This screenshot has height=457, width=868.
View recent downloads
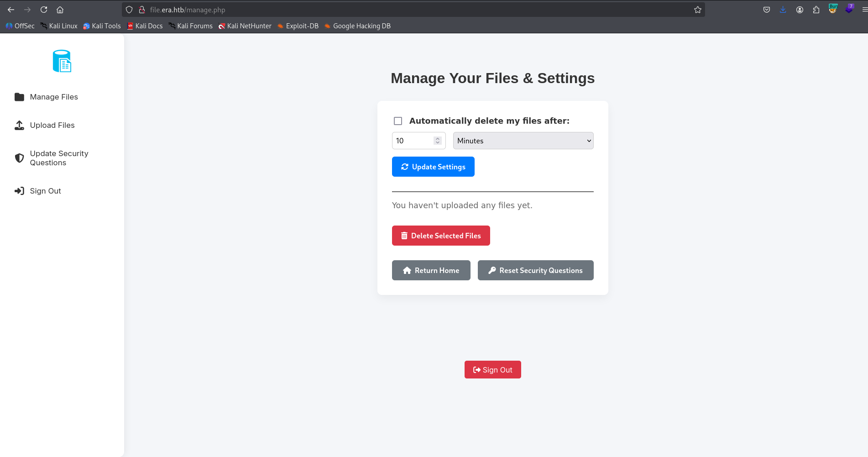click(x=783, y=10)
